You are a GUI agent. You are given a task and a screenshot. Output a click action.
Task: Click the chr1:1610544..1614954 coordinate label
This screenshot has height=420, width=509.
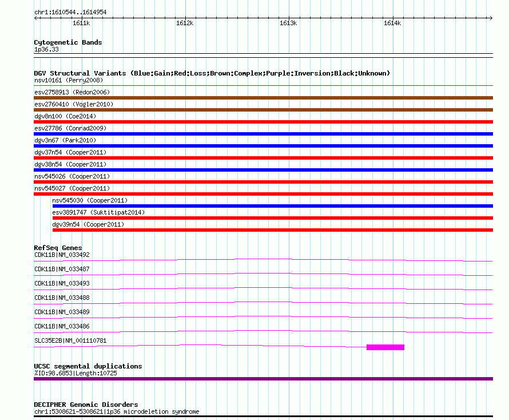(x=70, y=12)
